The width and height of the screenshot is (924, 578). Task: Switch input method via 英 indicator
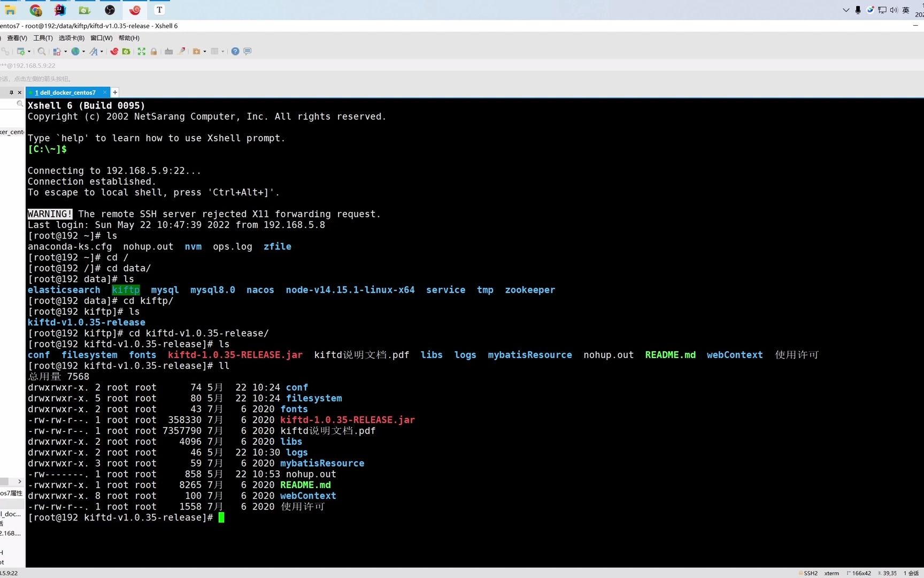tap(906, 10)
